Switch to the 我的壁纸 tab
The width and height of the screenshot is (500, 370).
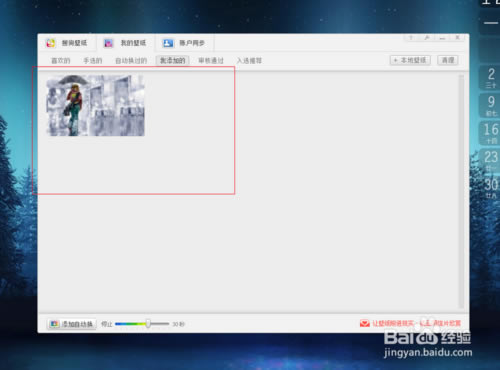[x=126, y=43]
